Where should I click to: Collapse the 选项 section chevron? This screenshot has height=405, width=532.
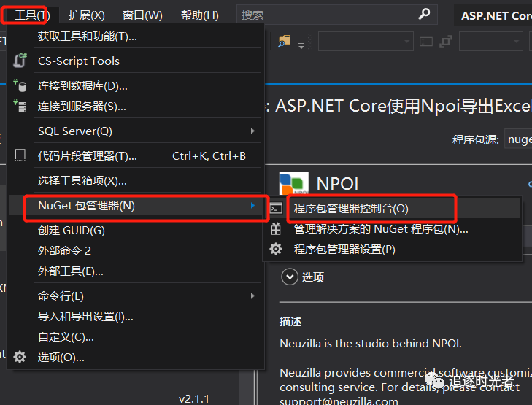(x=290, y=277)
